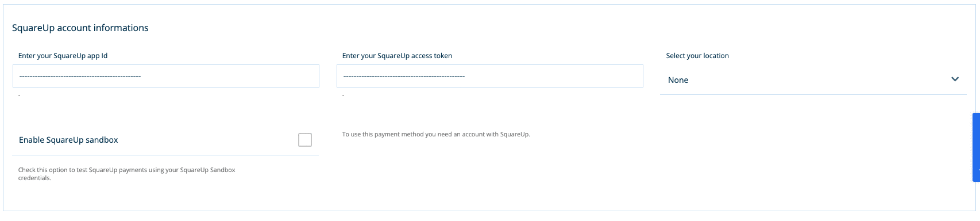This screenshot has width=980, height=221.
Task: Focus the SquareUp access token field
Action: (x=489, y=76)
